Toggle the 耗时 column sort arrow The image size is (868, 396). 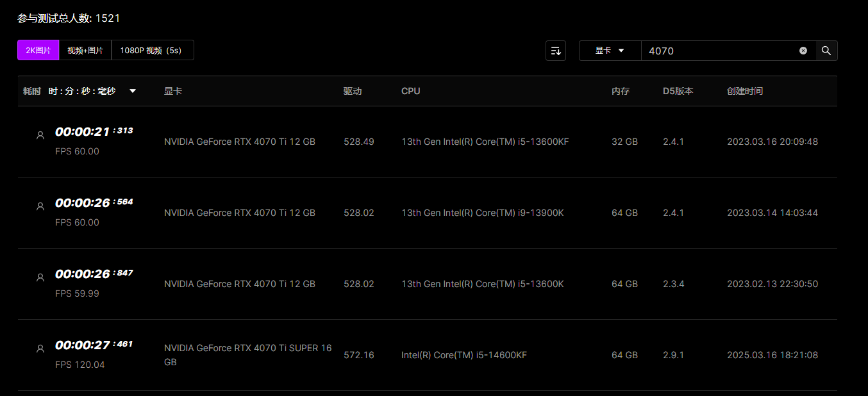coord(133,91)
